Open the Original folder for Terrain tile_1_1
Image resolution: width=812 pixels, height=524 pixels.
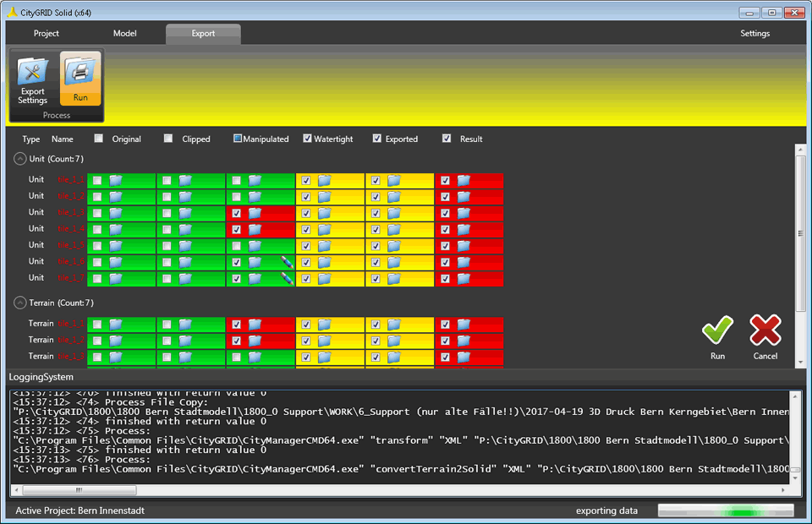[116, 325]
